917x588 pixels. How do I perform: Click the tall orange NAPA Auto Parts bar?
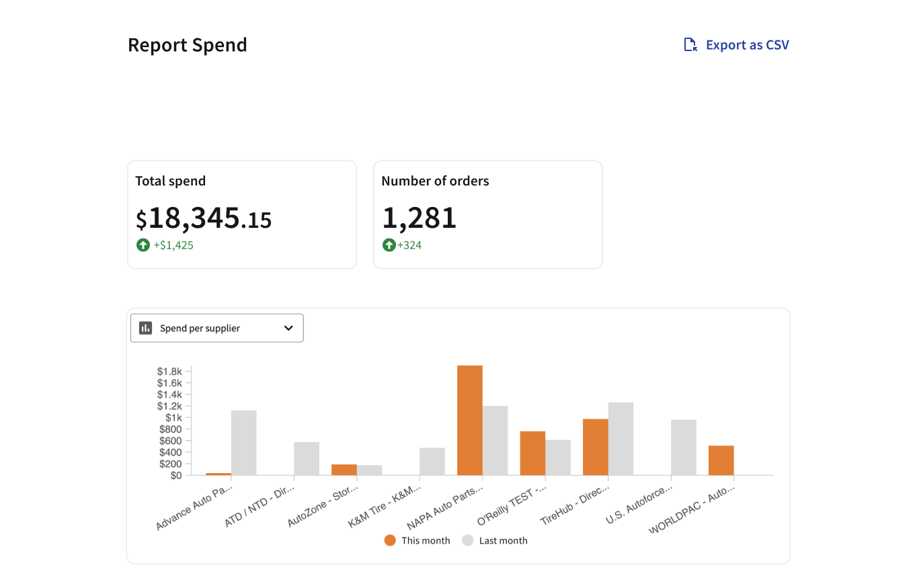(470, 420)
